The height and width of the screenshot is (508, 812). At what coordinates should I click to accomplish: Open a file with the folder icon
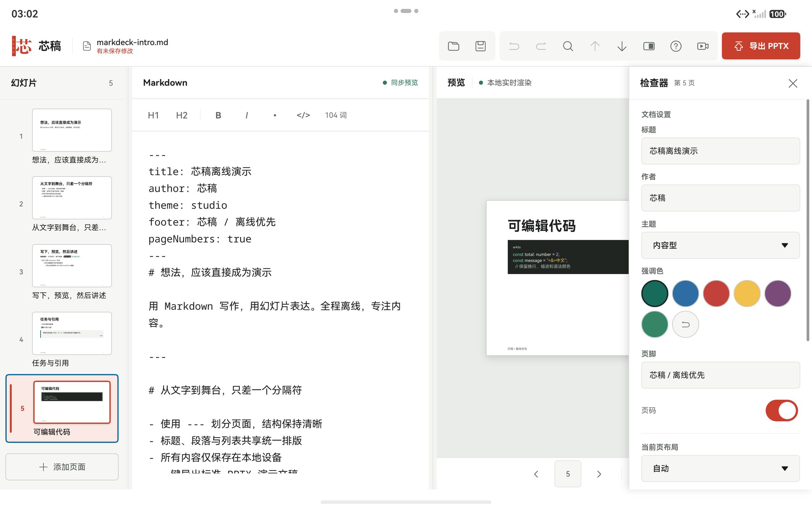tap(453, 46)
